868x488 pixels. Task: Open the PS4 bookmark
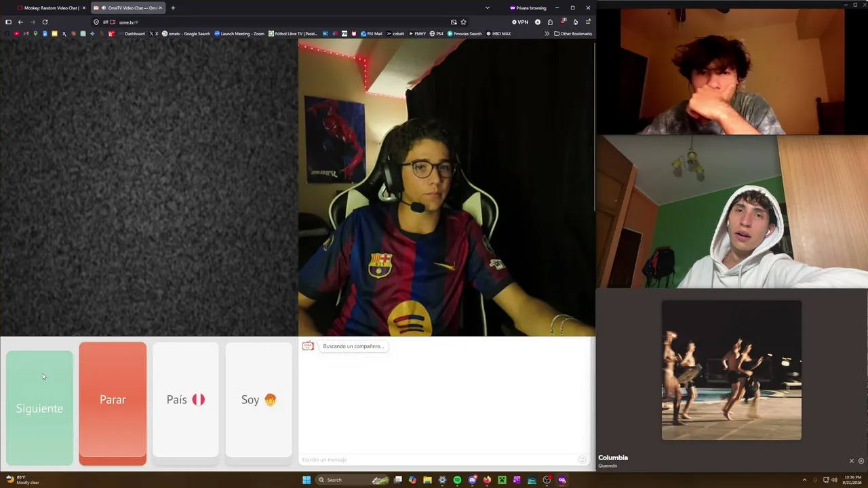(x=437, y=34)
